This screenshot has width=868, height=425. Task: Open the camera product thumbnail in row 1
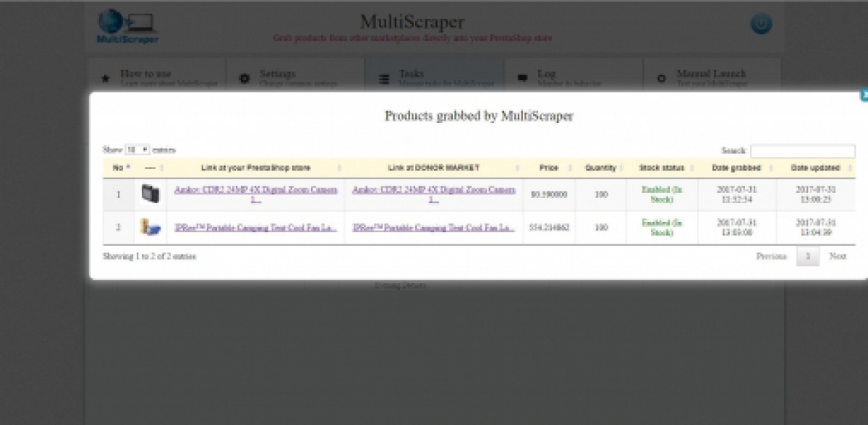[x=150, y=193]
